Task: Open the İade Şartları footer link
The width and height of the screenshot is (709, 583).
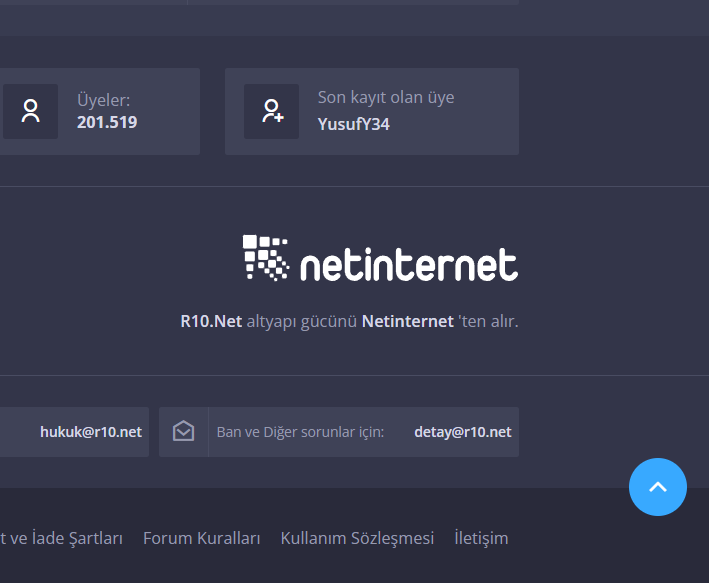Action: (x=61, y=538)
